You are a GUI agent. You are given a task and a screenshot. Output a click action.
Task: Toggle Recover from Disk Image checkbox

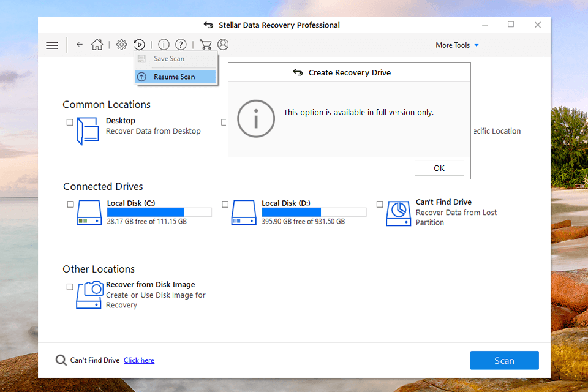coord(70,287)
